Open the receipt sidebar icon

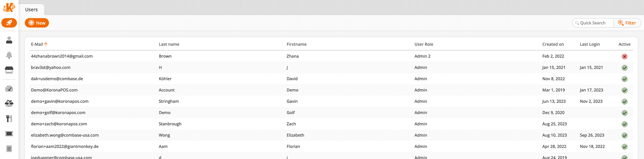(9, 149)
